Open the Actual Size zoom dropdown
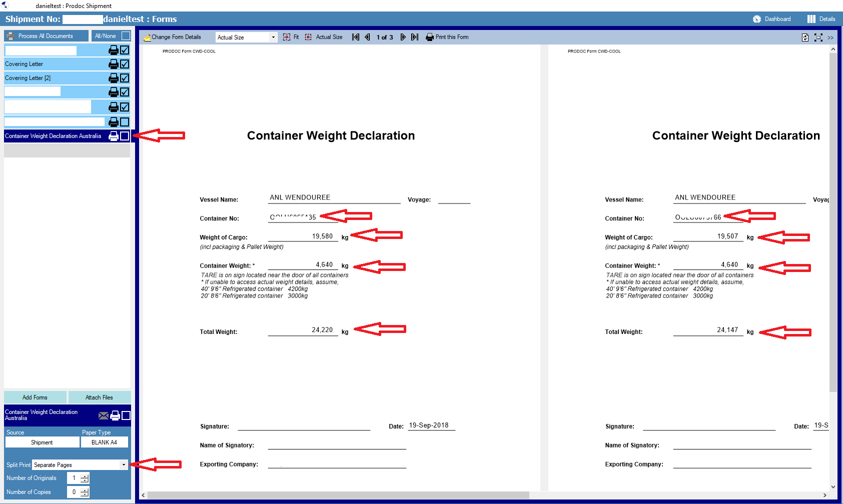This screenshot has width=843, height=504. tap(273, 37)
